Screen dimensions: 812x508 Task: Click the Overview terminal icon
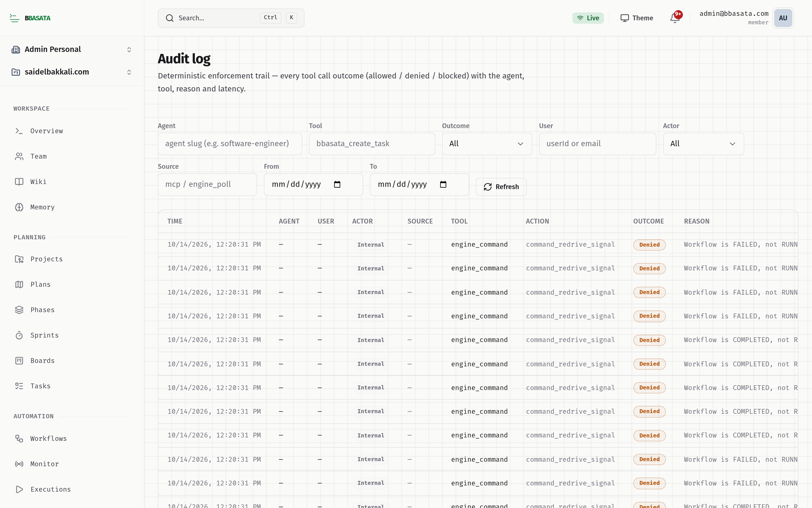coord(19,131)
